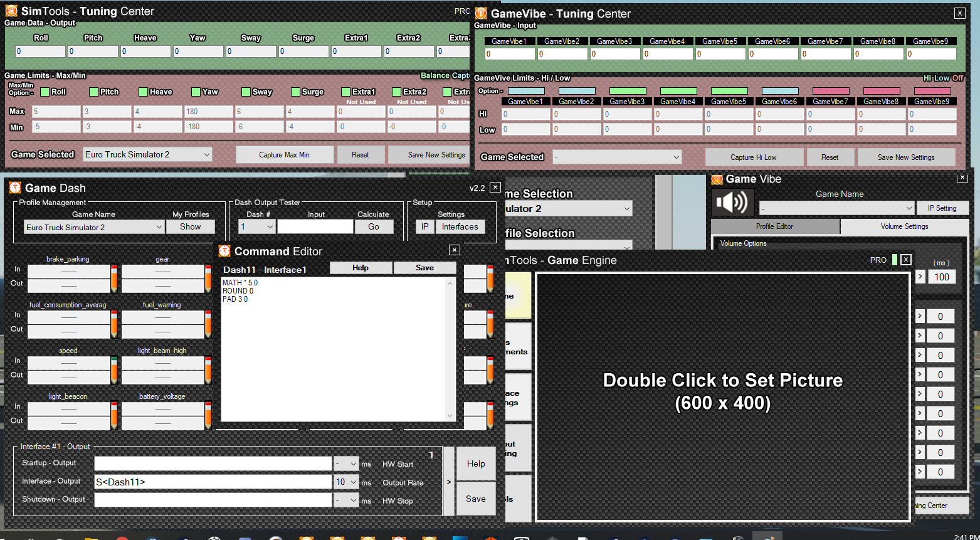Open Game Selected dropdown in SimTools Tuning Center

click(147, 154)
